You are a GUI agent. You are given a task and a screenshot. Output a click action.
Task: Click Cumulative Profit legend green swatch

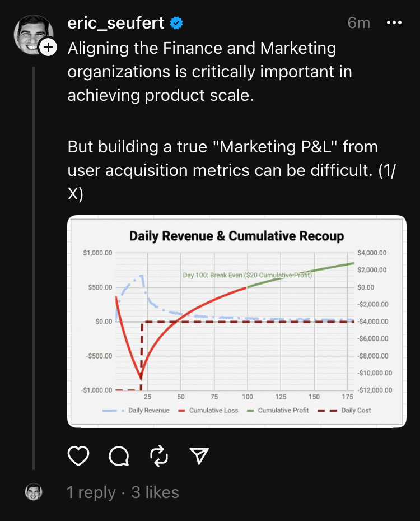click(251, 411)
